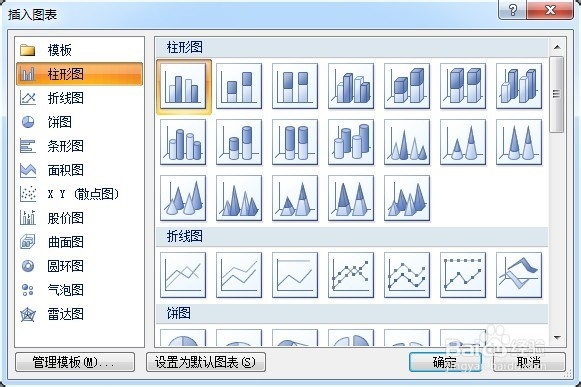Select the 气泡图 bubble category
Screen dimensions: 581x387
tap(79, 290)
